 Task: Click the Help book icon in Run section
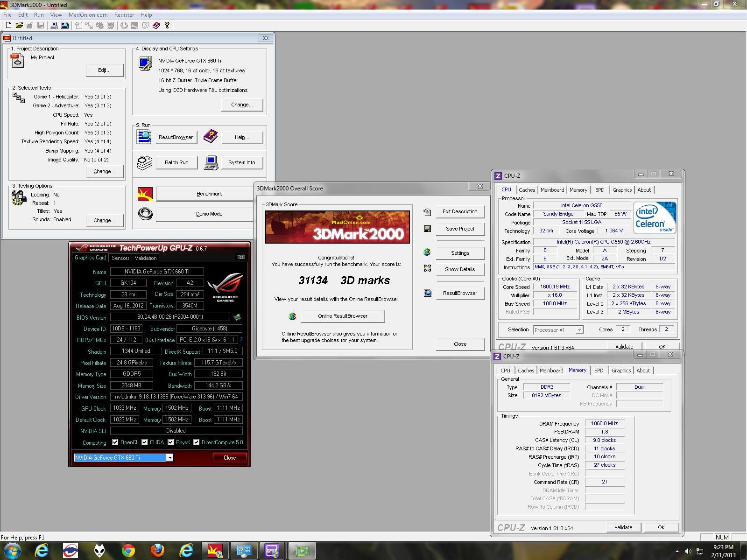[x=211, y=137]
